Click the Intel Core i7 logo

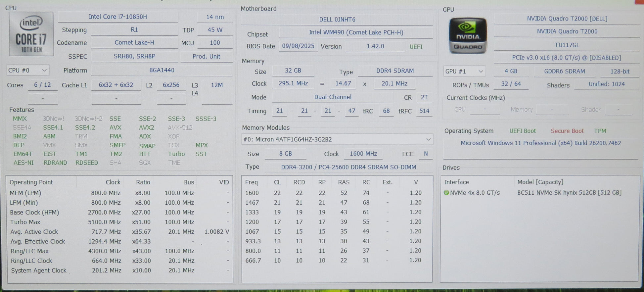click(x=31, y=34)
